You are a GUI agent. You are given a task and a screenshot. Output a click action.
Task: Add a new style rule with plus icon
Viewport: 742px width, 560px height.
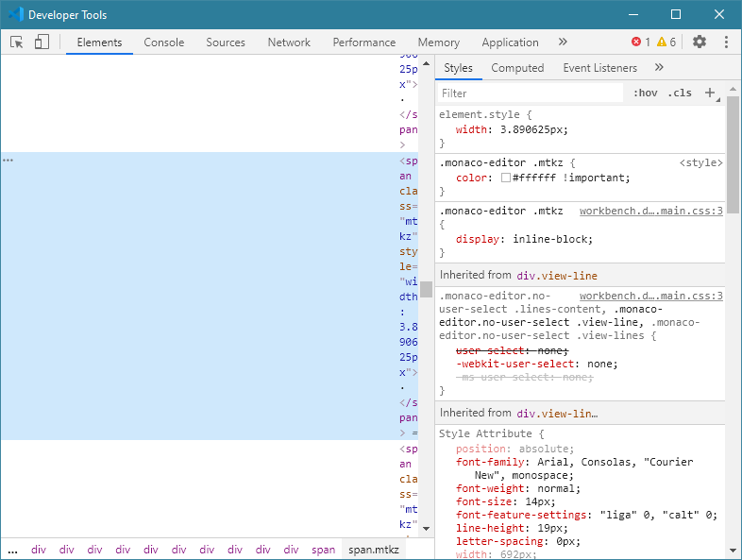pyautogui.click(x=709, y=93)
